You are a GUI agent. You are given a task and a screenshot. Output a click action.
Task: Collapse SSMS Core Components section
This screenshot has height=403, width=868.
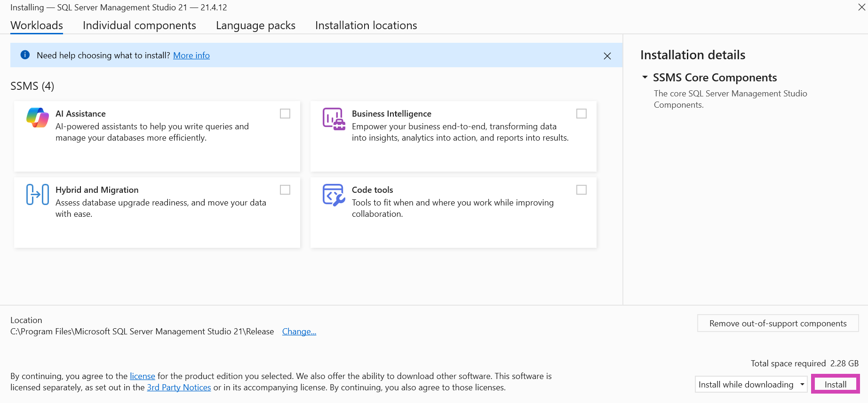645,77
